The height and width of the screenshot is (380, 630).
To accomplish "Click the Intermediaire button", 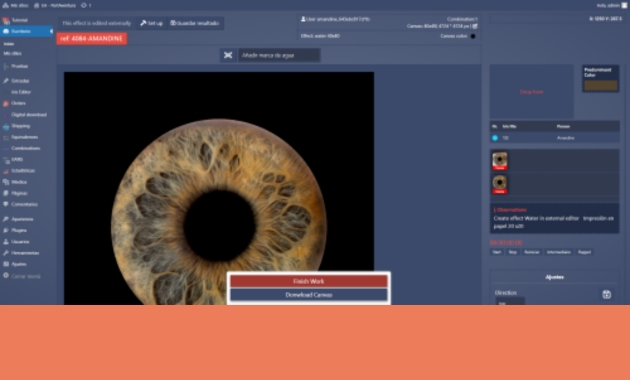I will (558, 252).
